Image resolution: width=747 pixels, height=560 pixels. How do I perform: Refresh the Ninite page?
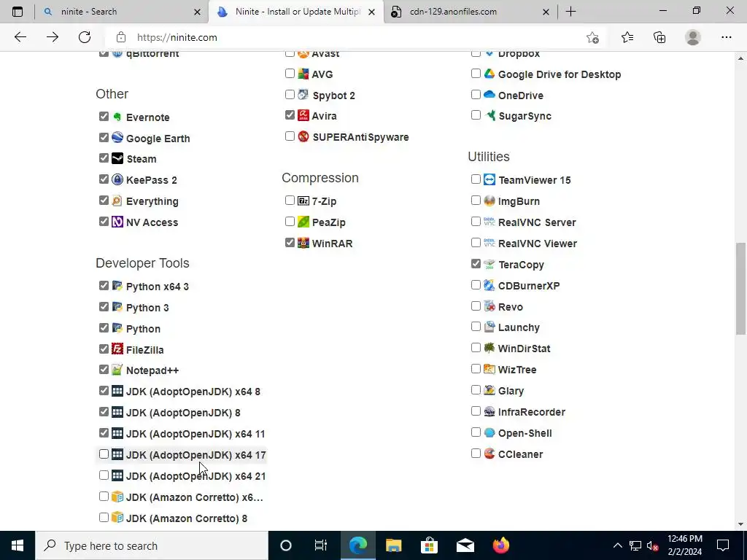(85, 37)
